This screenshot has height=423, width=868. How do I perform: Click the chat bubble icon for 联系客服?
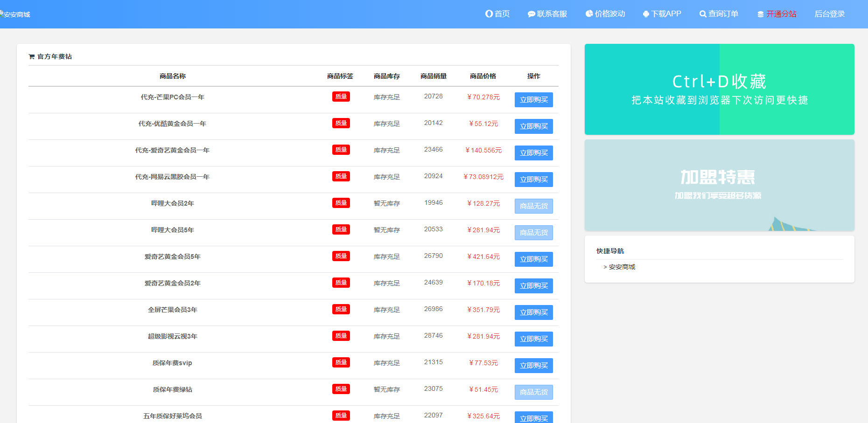(x=531, y=14)
